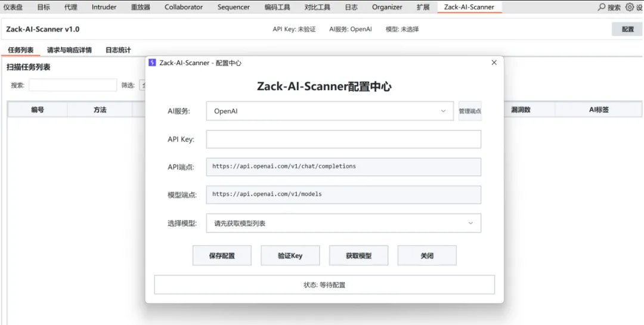Viewport: 644px width, 325px height.
Task: Click the search magnifier icon
Action: 602,7
